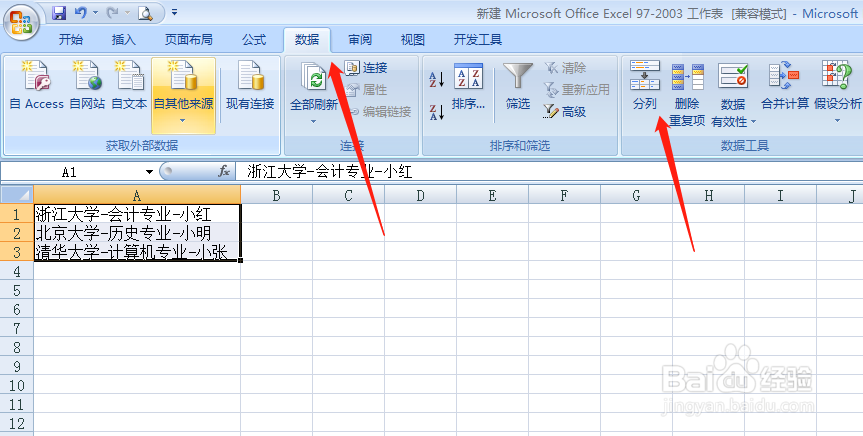The height and width of the screenshot is (436, 863).
Task: Select row 5 header
Action: (17, 290)
